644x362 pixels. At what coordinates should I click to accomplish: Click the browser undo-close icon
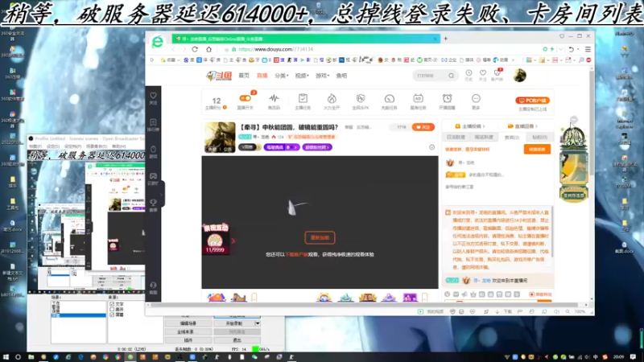(x=571, y=49)
